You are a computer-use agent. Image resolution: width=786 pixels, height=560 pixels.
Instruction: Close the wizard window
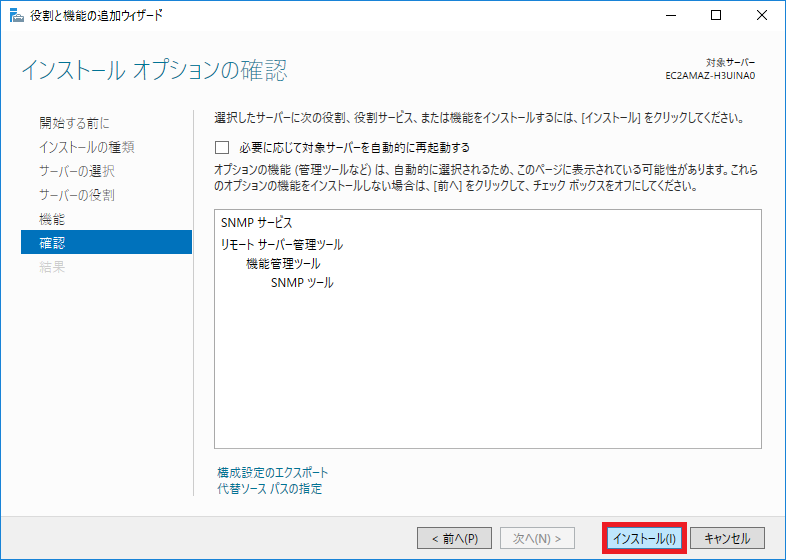761,16
